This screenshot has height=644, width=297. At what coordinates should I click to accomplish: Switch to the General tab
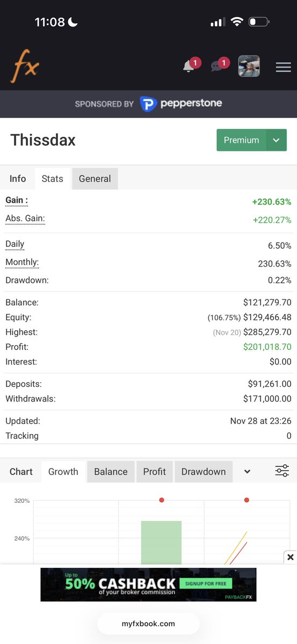coord(95,179)
